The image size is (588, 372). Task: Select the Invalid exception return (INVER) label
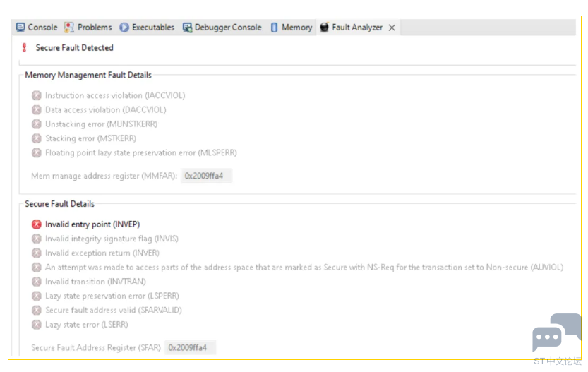pos(102,253)
